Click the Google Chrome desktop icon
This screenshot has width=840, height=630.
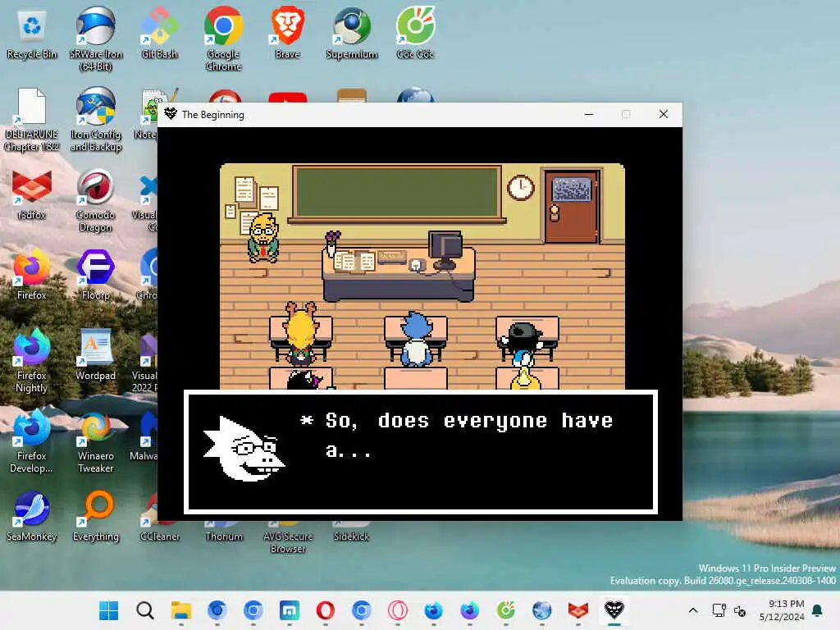click(x=223, y=39)
